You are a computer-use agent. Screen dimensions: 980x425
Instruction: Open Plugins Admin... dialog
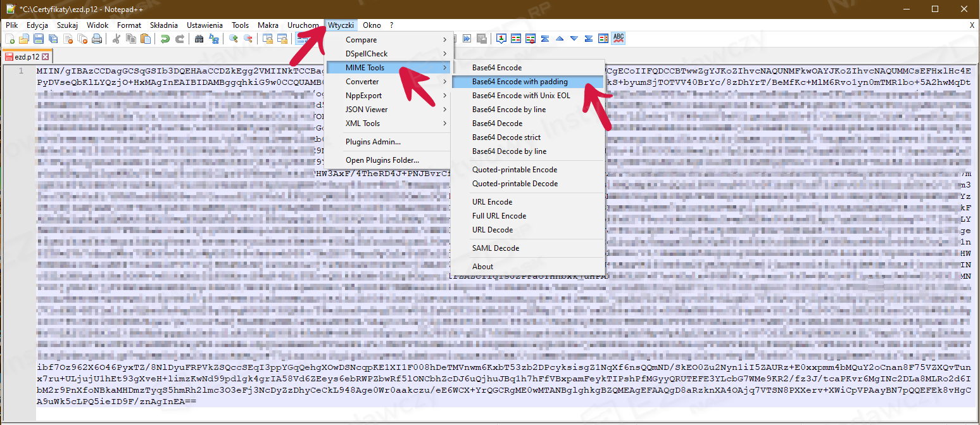point(373,142)
